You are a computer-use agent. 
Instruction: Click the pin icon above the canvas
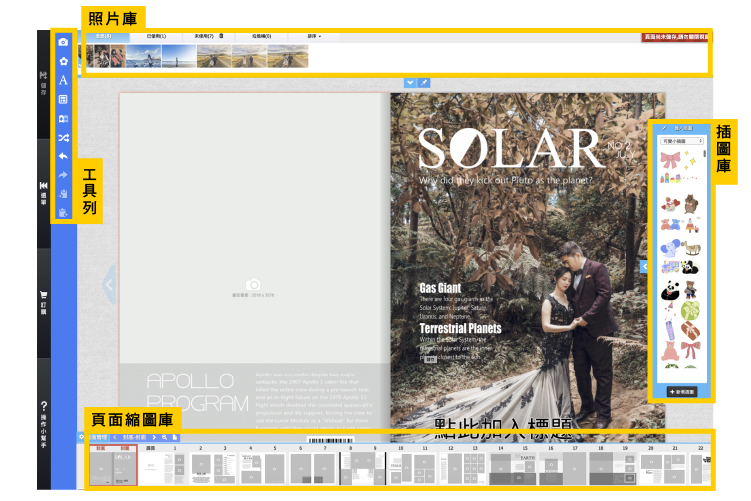point(422,81)
